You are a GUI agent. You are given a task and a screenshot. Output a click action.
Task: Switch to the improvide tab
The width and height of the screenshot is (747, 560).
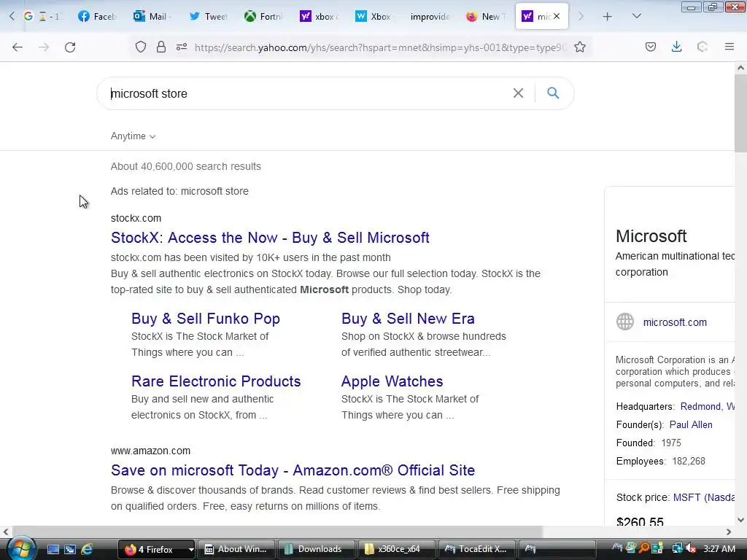pos(430,16)
